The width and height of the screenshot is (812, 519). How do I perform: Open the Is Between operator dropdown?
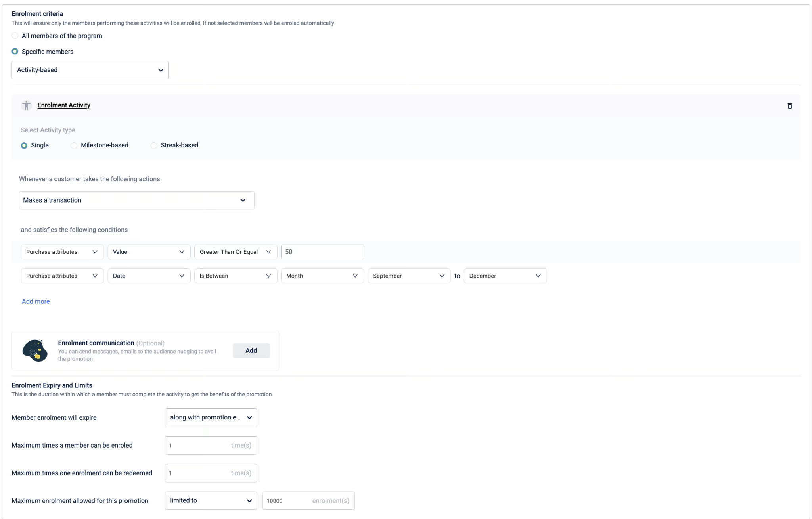click(x=235, y=276)
